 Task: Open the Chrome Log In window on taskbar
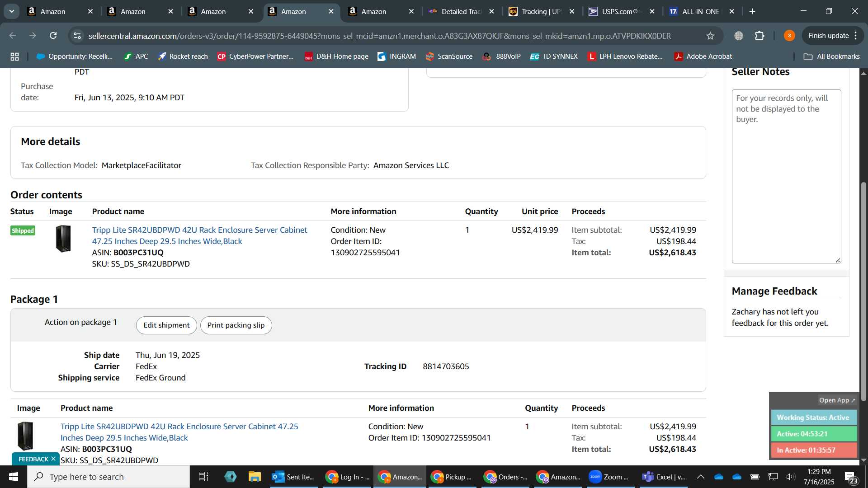click(347, 477)
